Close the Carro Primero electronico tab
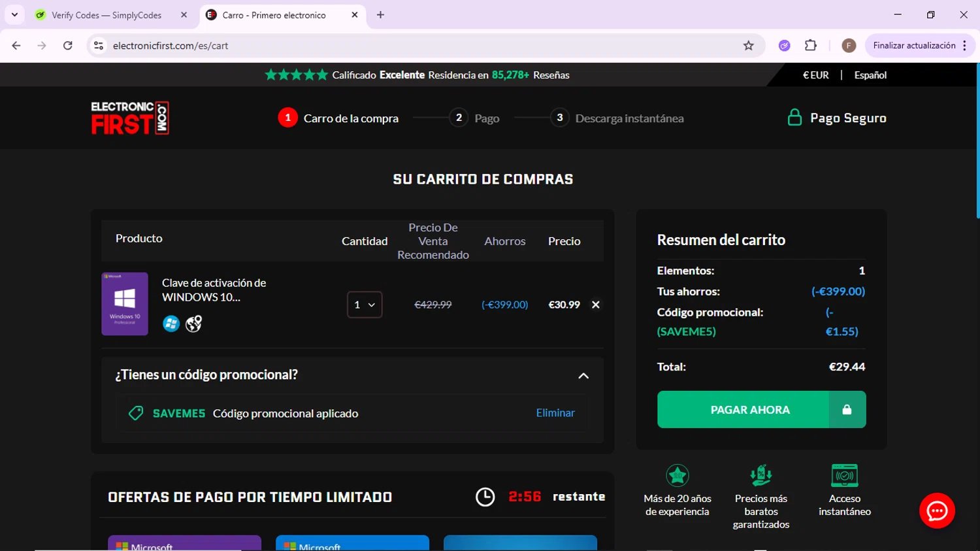Screen dimensions: 980x551 (355, 15)
